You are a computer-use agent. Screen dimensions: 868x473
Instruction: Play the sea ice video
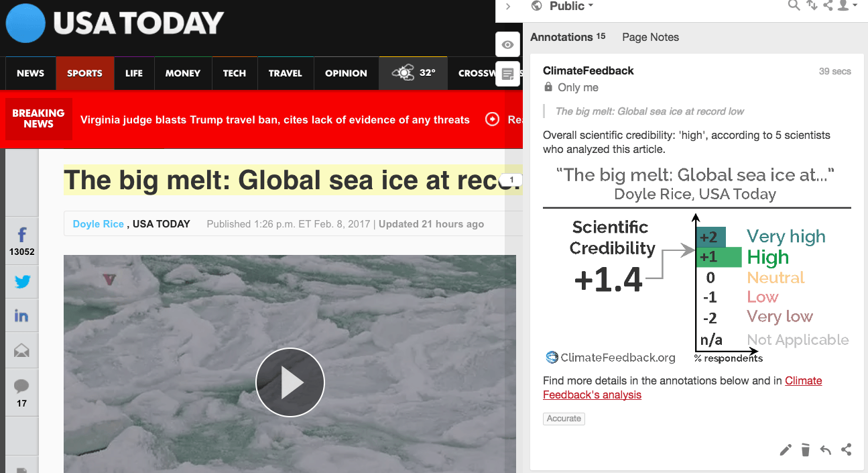290,382
